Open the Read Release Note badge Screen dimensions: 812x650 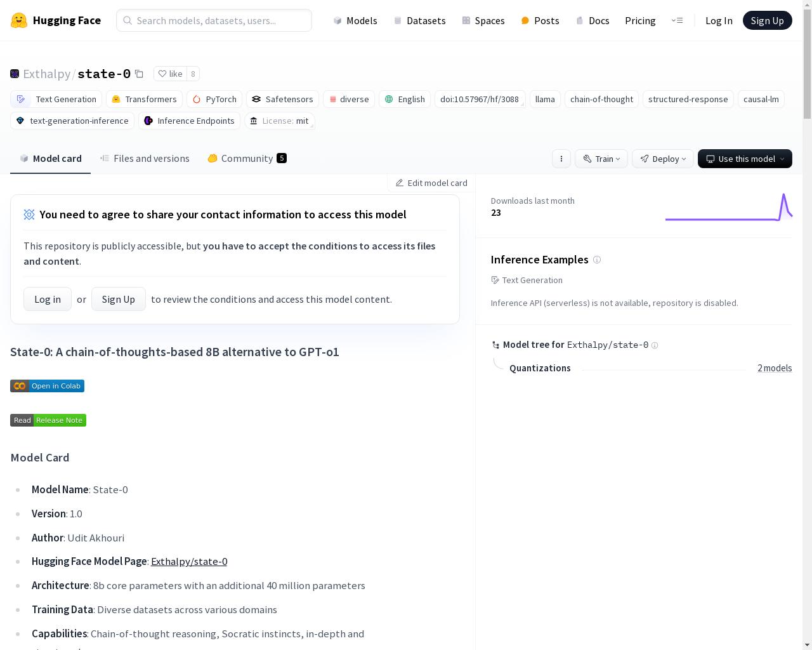click(48, 420)
